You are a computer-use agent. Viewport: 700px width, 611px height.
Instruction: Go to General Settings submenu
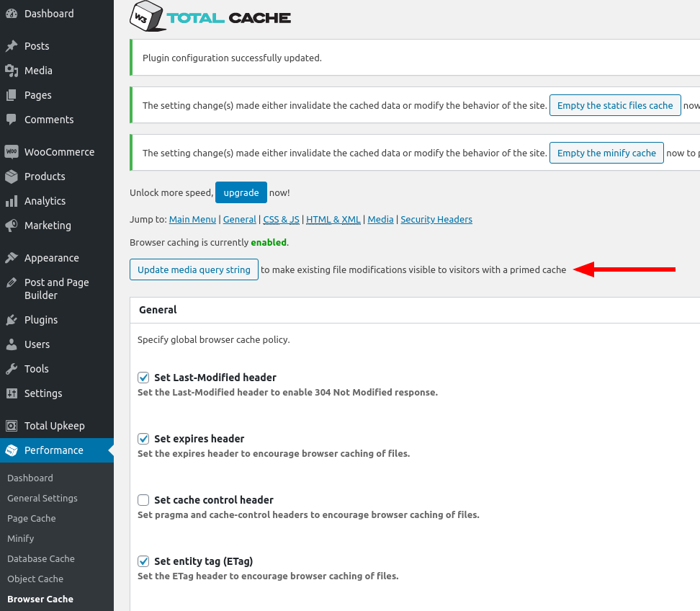[x=42, y=498]
